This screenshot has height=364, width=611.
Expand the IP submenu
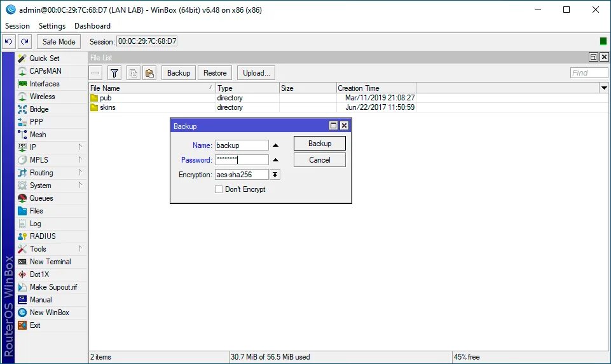(80, 147)
